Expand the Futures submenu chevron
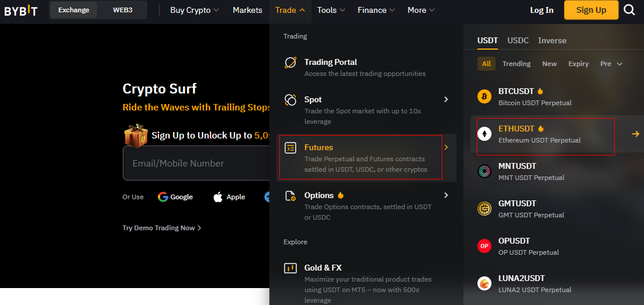The image size is (644, 305). click(446, 147)
